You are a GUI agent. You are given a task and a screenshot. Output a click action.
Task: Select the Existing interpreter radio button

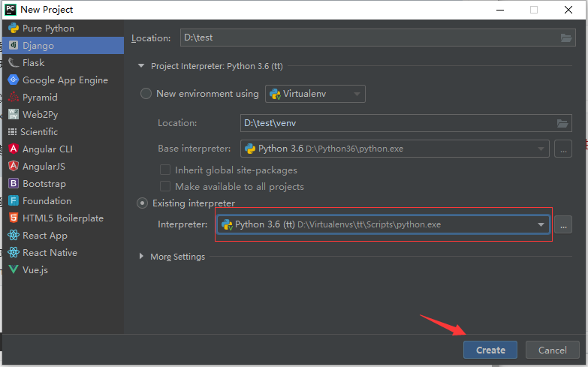point(142,203)
